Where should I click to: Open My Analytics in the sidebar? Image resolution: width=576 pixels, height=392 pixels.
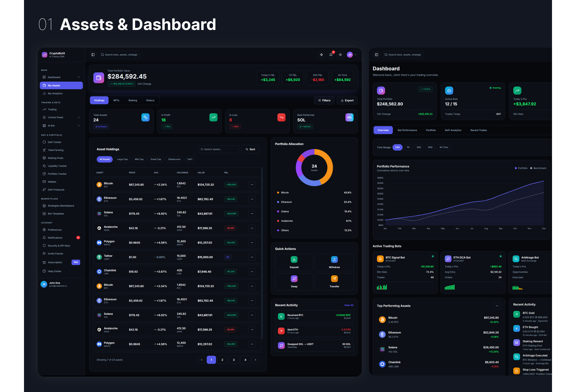tap(61, 94)
